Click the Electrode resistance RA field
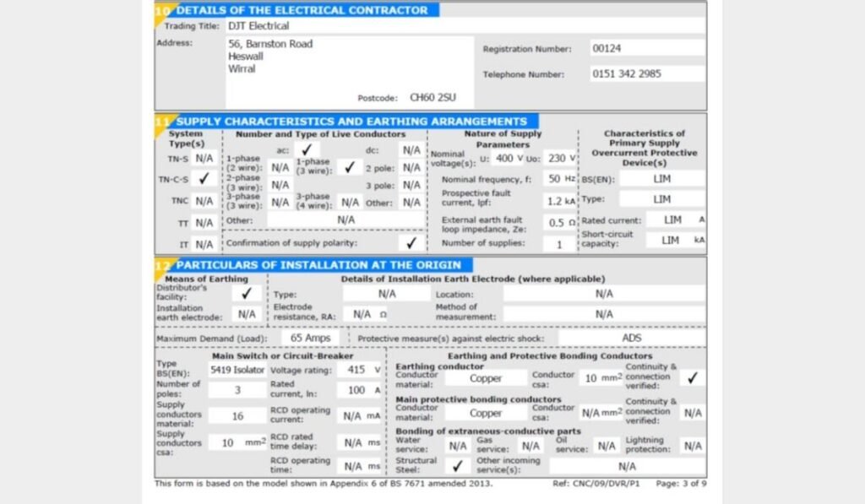 pyautogui.click(x=367, y=314)
